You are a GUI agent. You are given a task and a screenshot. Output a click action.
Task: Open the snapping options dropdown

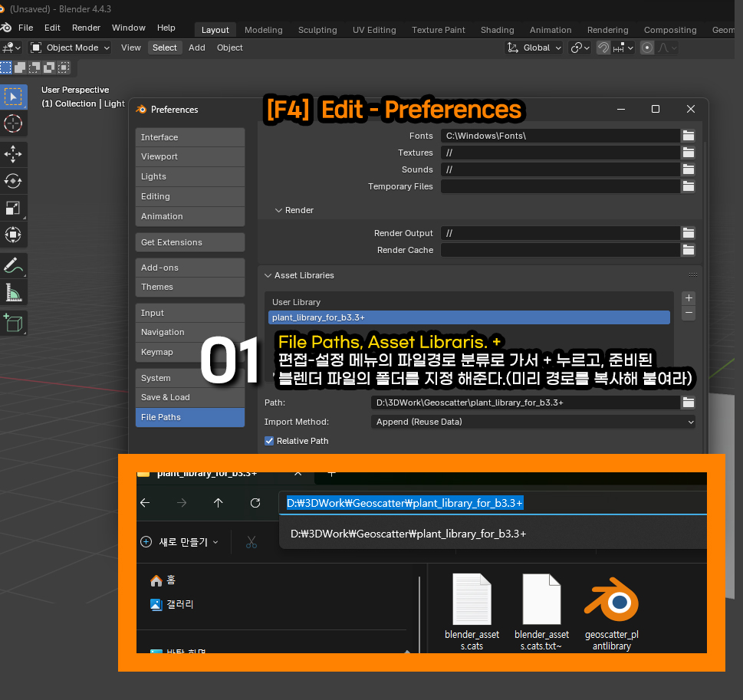(623, 48)
